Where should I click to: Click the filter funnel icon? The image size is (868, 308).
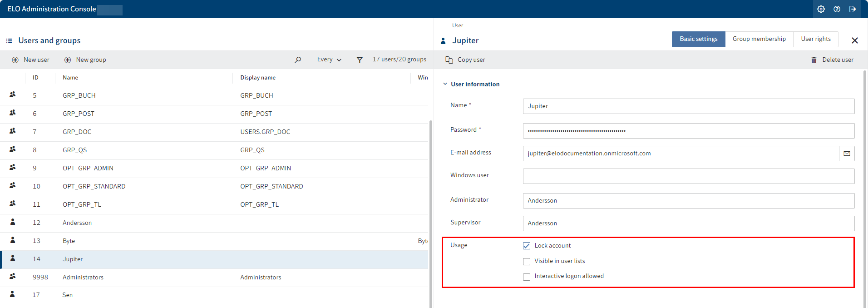(x=360, y=60)
